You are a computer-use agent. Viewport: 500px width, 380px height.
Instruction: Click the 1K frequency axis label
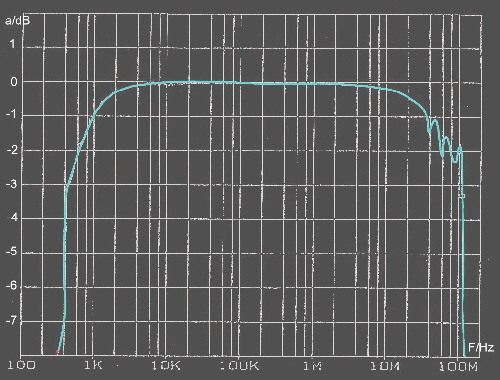click(93, 365)
